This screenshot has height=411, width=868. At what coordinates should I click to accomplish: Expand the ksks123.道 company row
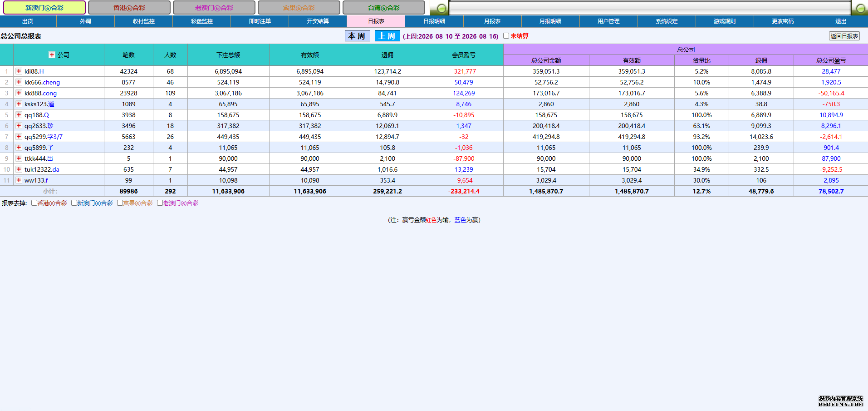(x=19, y=104)
